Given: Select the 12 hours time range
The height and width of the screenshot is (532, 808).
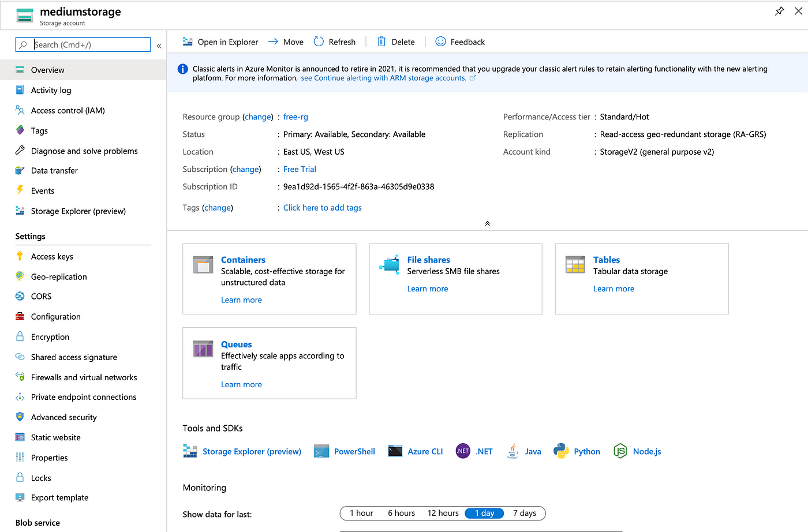Looking at the screenshot, I should (x=443, y=513).
